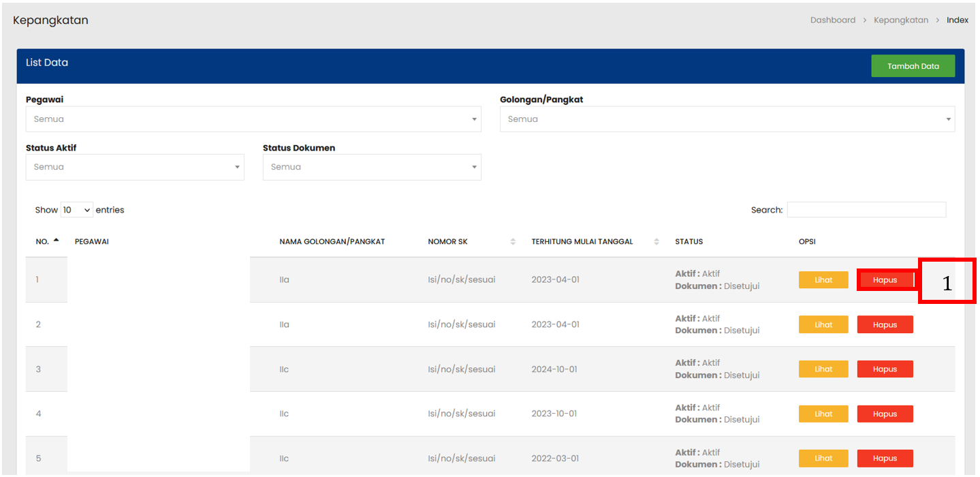Screen dimensions: 980x477
Task: Remove row 4 with Hapus button
Action: [885, 414]
